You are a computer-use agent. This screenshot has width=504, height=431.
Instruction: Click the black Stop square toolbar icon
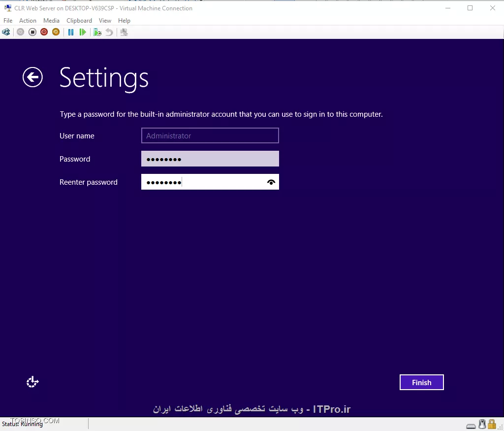coord(31,32)
